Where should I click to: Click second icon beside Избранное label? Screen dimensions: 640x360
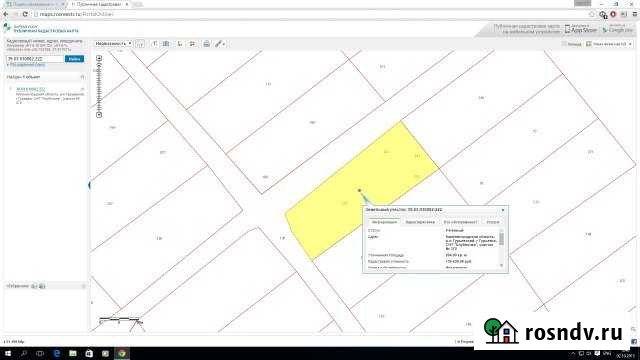42,286
